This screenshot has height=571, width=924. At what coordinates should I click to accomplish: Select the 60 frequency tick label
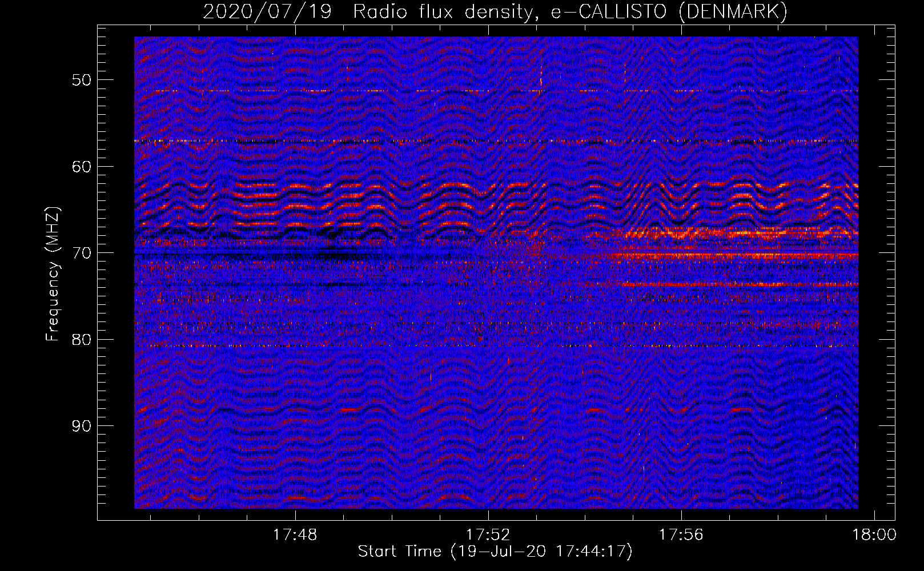point(82,167)
